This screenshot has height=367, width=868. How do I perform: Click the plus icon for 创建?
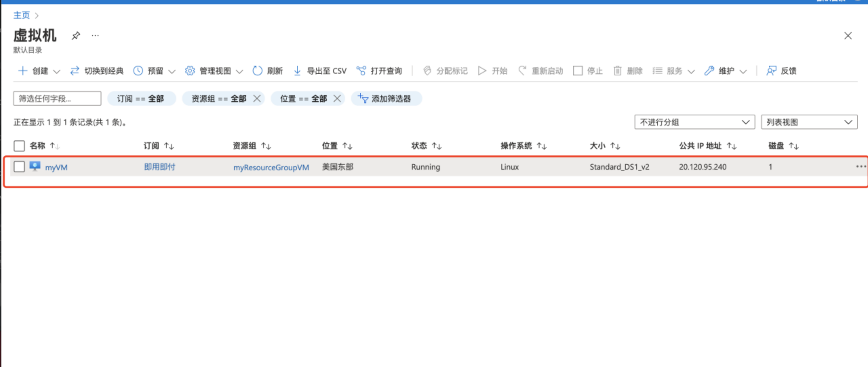22,71
